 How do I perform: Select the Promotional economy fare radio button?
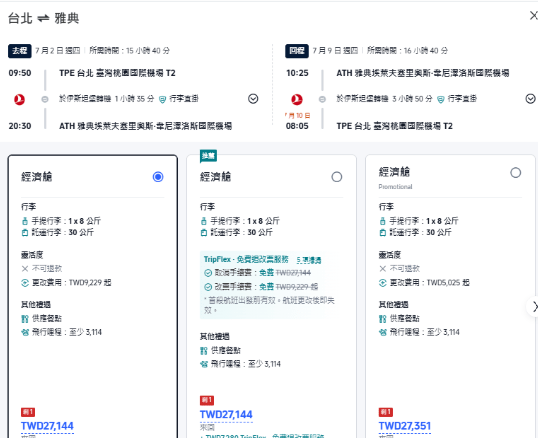coord(515,173)
